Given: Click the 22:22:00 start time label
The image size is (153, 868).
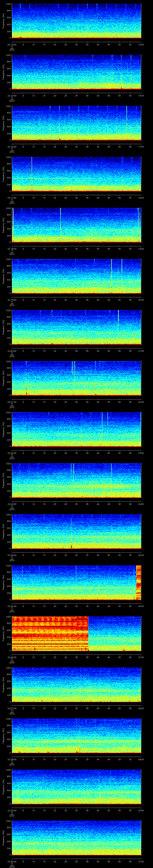Looking at the screenshot, I should pyautogui.click(x=12, y=453).
